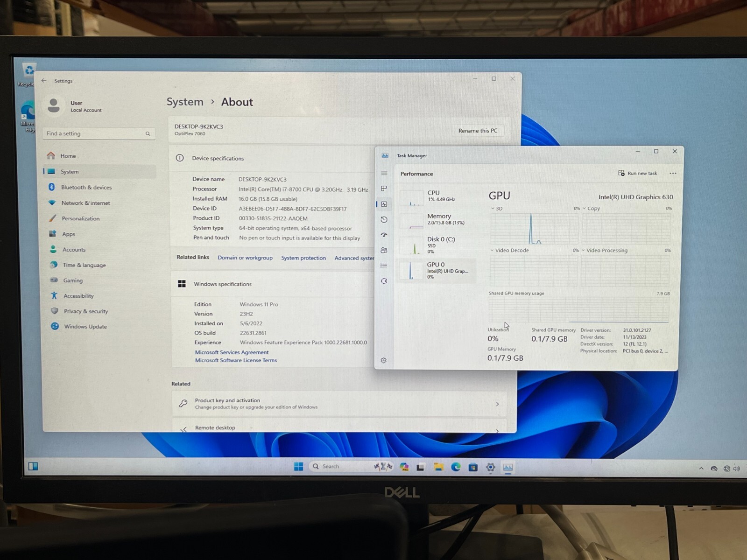Open Processes tab in Task Manager
This screenshot has width=747, height=560.
click(384, 189)
